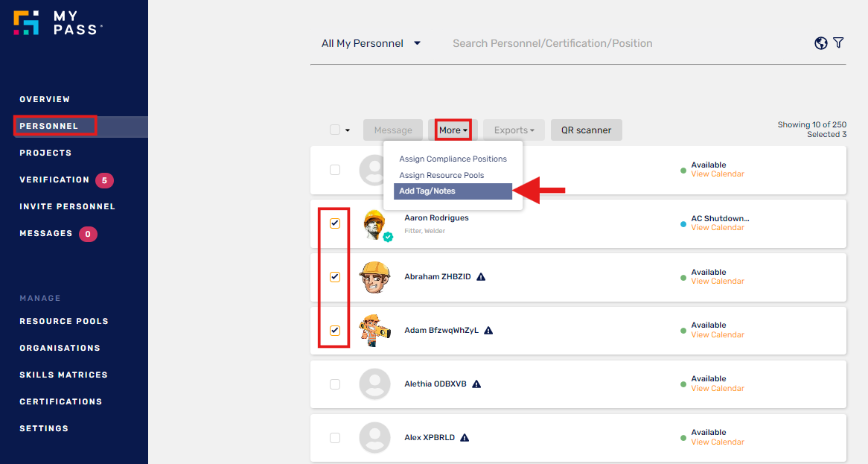
Task: Choose Assign Resource Pools
Action: tap(441, 176)
